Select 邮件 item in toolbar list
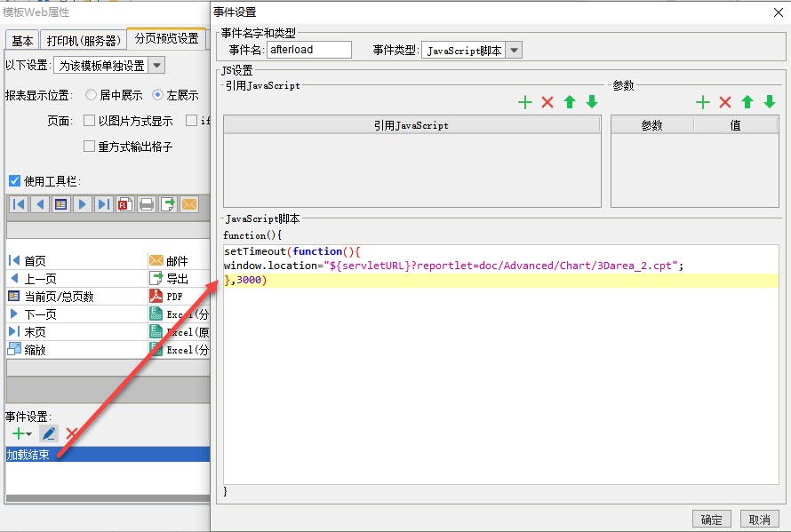This screenshot has height=532, width=791. (x=179, y=261)
